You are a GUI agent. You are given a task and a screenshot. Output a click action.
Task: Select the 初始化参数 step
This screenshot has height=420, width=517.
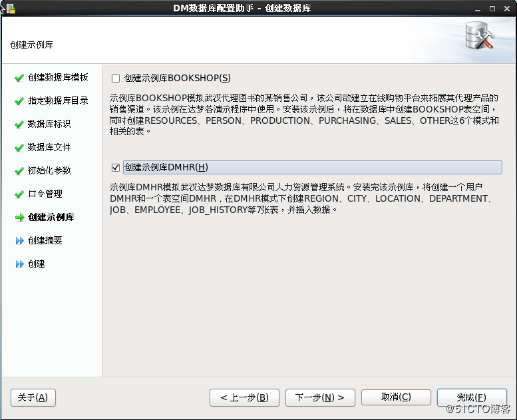tap(49, 170)
